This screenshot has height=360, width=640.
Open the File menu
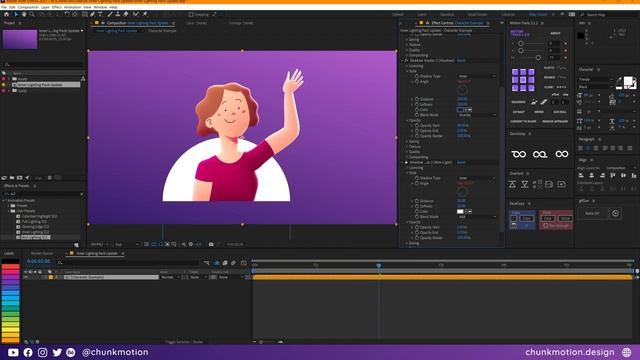[4, 7]
